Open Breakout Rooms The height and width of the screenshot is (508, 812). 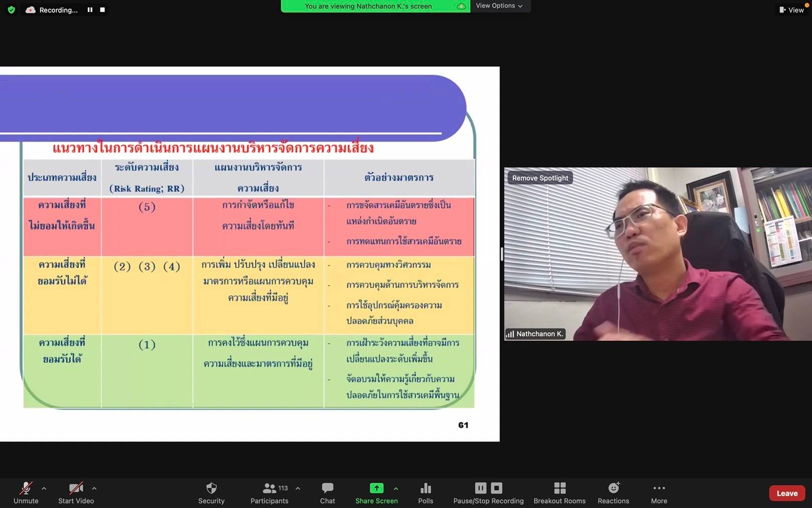559,488
